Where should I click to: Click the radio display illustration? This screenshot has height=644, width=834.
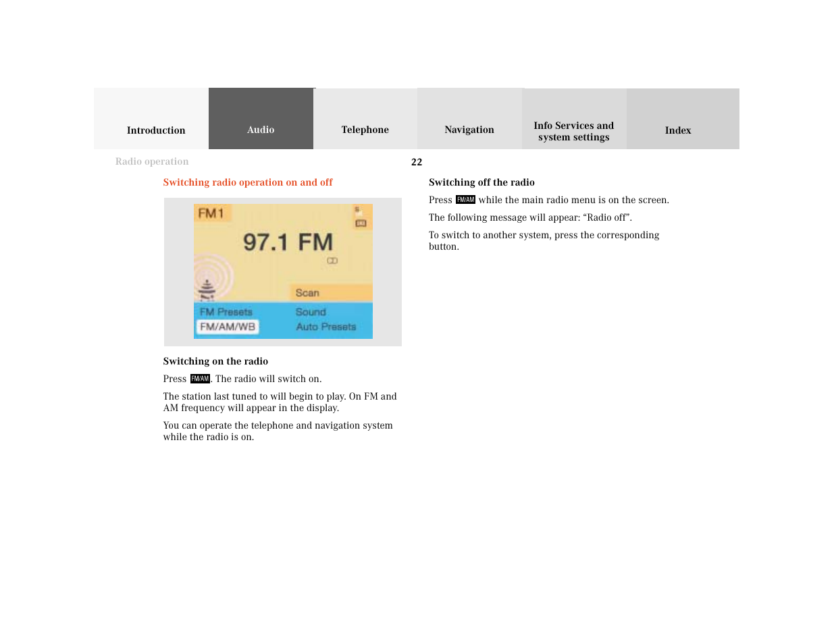283,271
